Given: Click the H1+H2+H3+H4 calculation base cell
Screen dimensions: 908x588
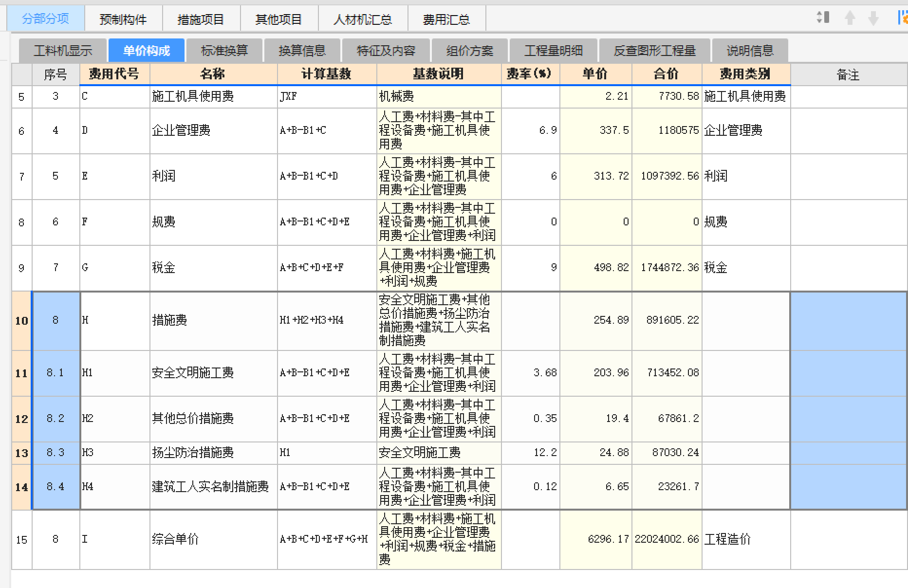Looking at the screenshot, I should pyautogui.click(x=327, y=320).
